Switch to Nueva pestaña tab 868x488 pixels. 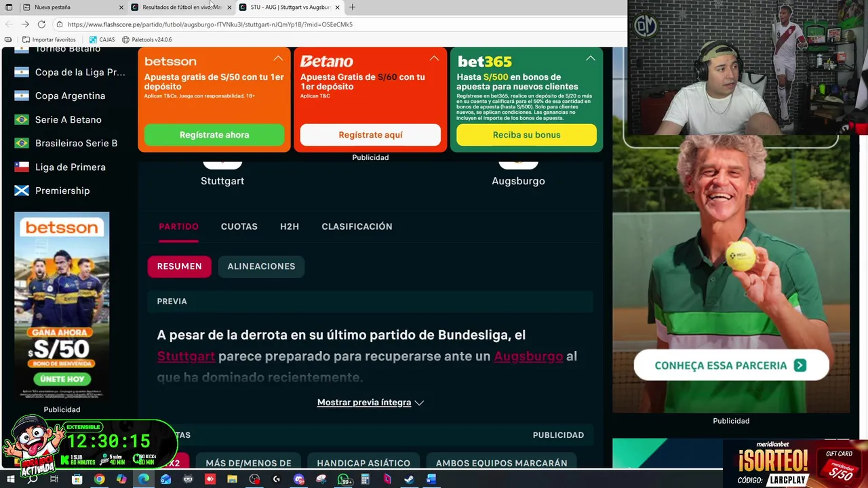pyautogui.click(x=73, y=7)
